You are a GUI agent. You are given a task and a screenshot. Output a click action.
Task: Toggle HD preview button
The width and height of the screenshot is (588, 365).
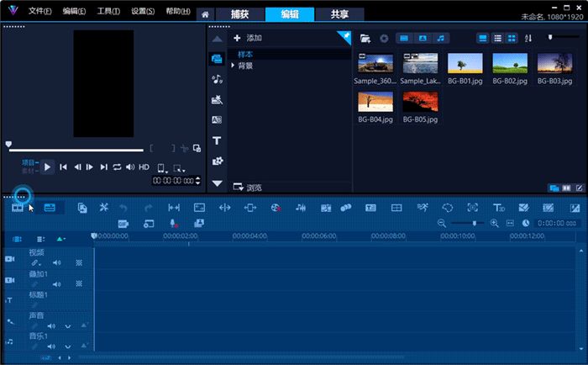(x=144, y=167)
